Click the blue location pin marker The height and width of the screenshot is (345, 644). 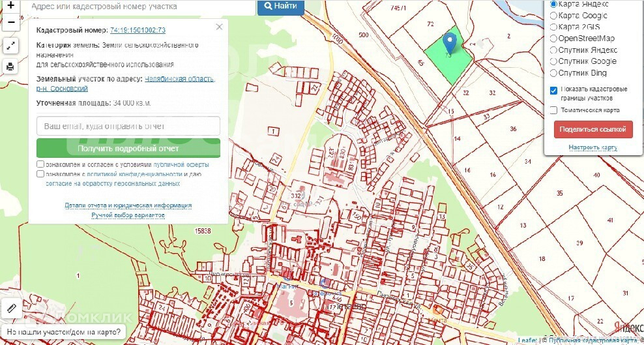pyautogui.click(x=450, y=44)
